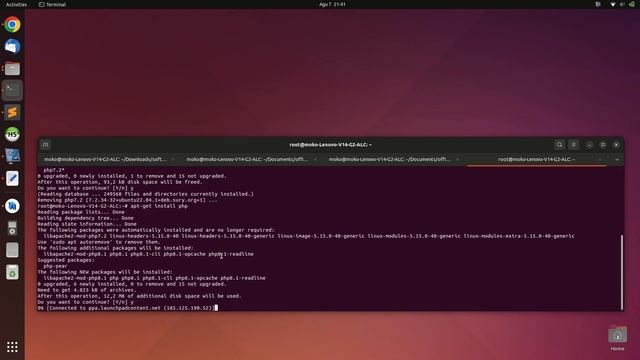Image resolution: width=640 pixels, height=360 pixels.
Task: Click the 'Need to get 4.823 kB' line
Action: tap(87, 290)
